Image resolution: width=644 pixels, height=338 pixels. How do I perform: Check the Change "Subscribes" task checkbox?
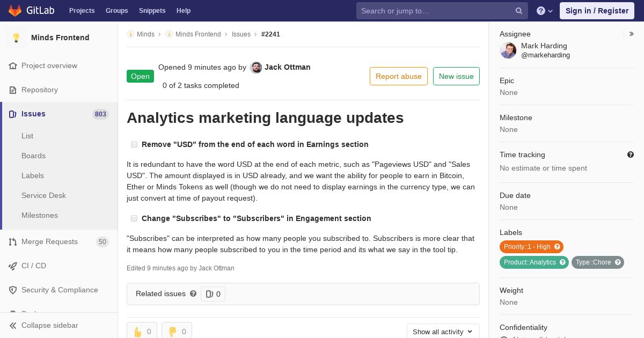[134, 218]
